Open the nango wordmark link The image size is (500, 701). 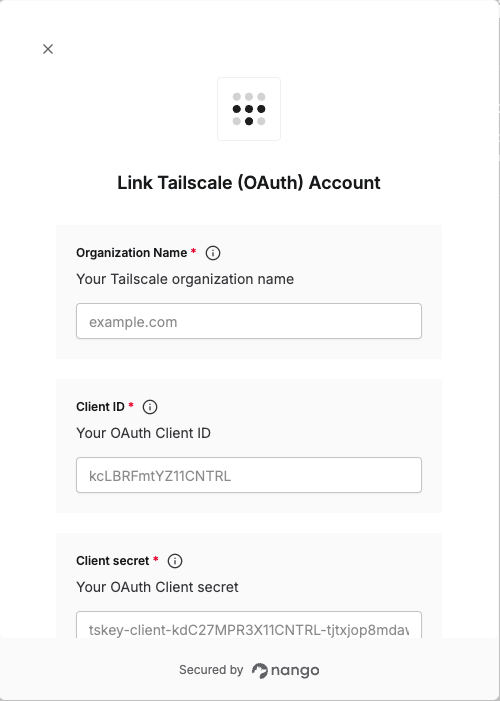coord(295,671)
